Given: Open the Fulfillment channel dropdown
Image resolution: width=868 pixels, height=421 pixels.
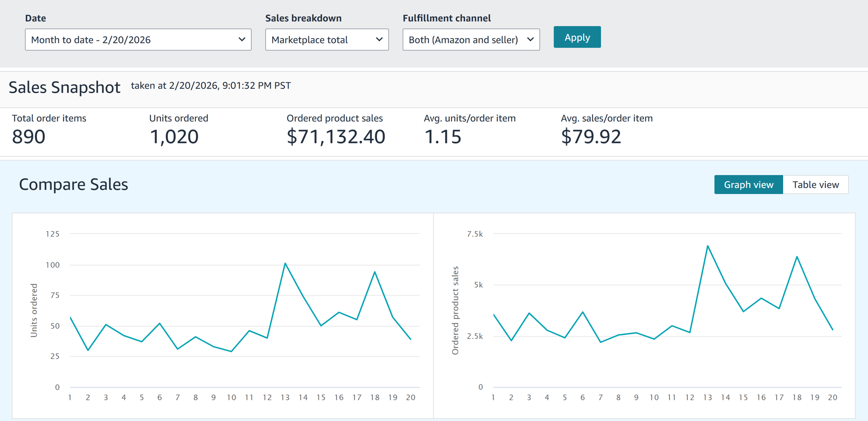Looking at the screenshot, I should (x=471, y=40).
